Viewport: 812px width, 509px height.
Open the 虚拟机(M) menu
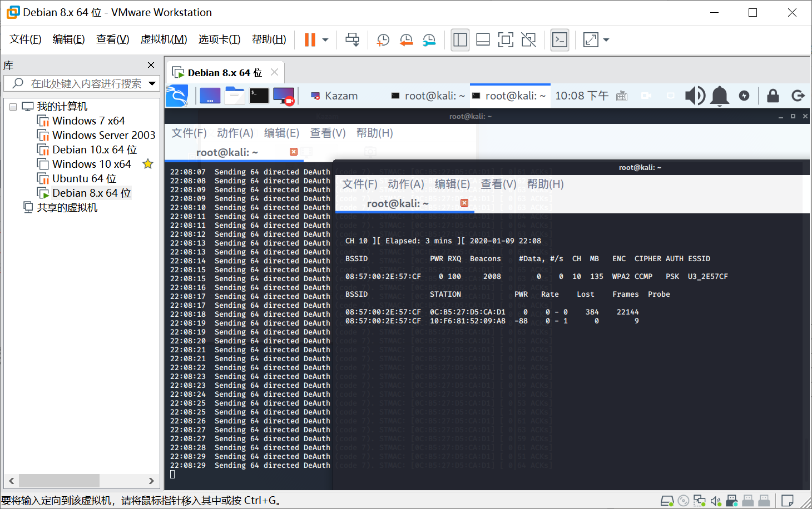point(164,39)
